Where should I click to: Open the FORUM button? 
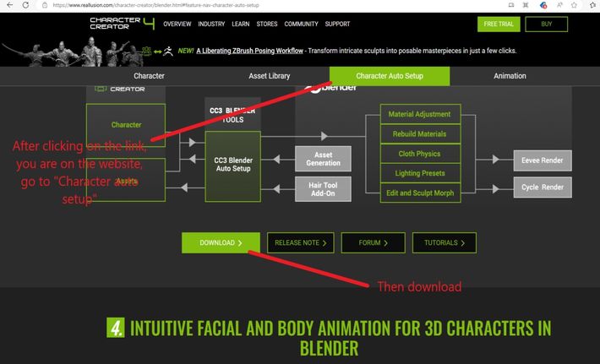click(x=373, y=242)
